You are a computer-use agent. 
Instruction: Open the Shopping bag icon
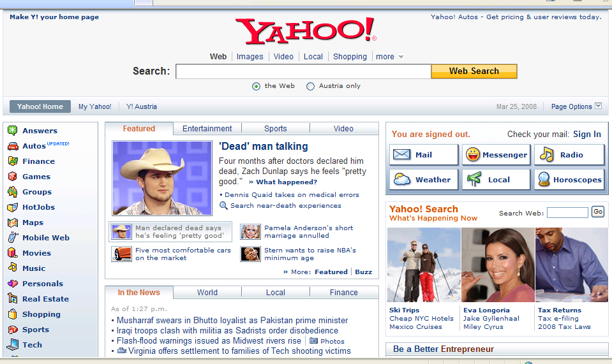pos(13,314)
